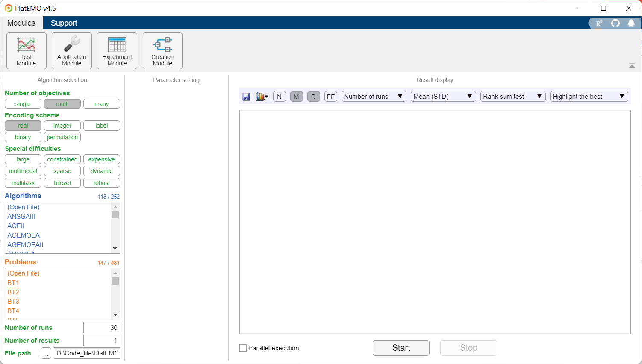Open the Highlight the best dropdown
Screen dimensions: 642x364
tap(589, 97)
